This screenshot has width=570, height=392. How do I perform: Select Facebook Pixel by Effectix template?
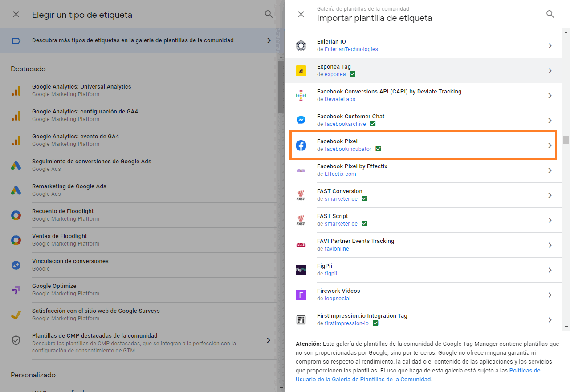click(x=352, y=166)
